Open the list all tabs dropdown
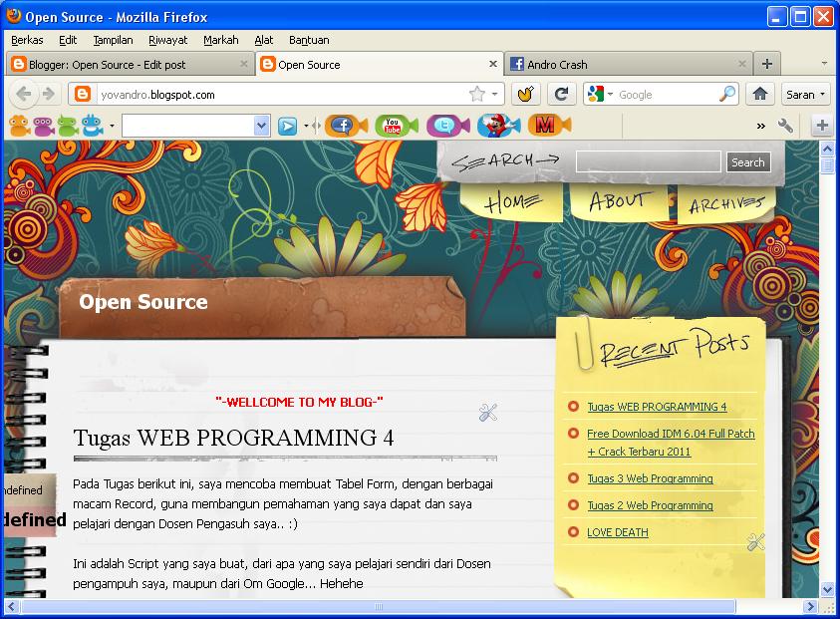 [824, 64]
